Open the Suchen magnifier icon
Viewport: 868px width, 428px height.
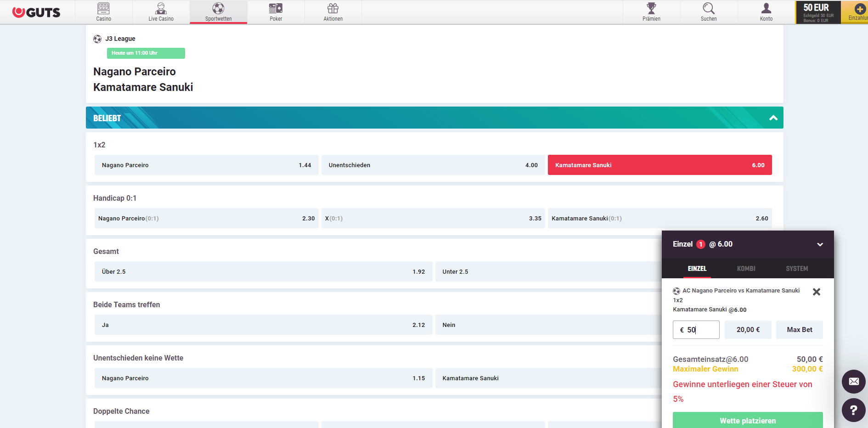pos(709,8)
